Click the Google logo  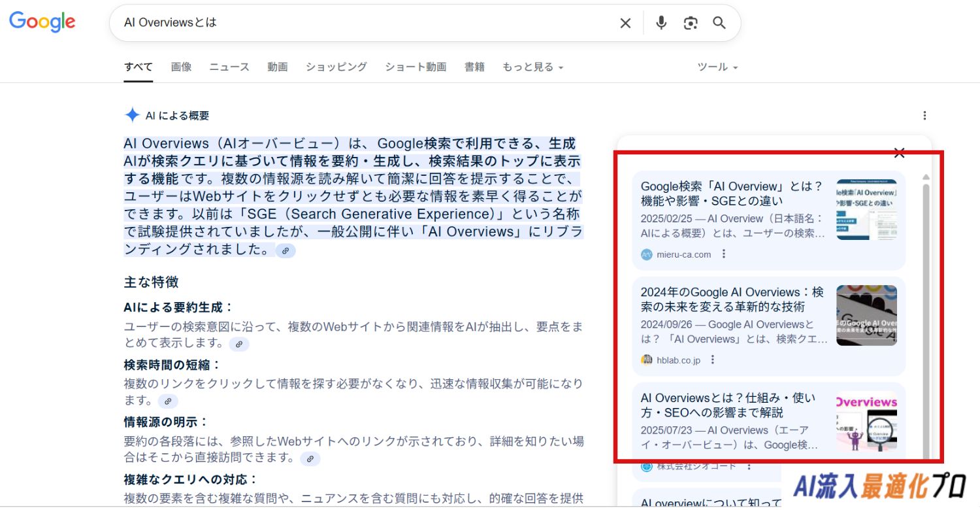(42, 22)
